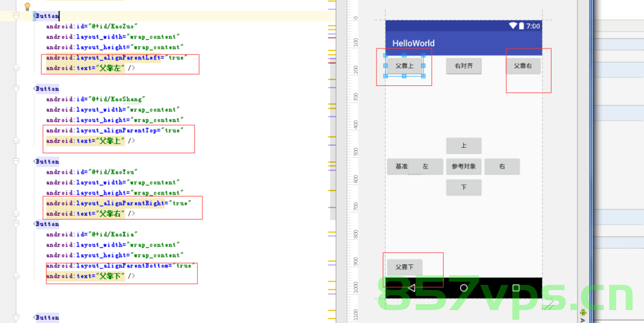Select the 左 button in the preview
Viewport: 644px width, 323px height.
pos(426,167)
